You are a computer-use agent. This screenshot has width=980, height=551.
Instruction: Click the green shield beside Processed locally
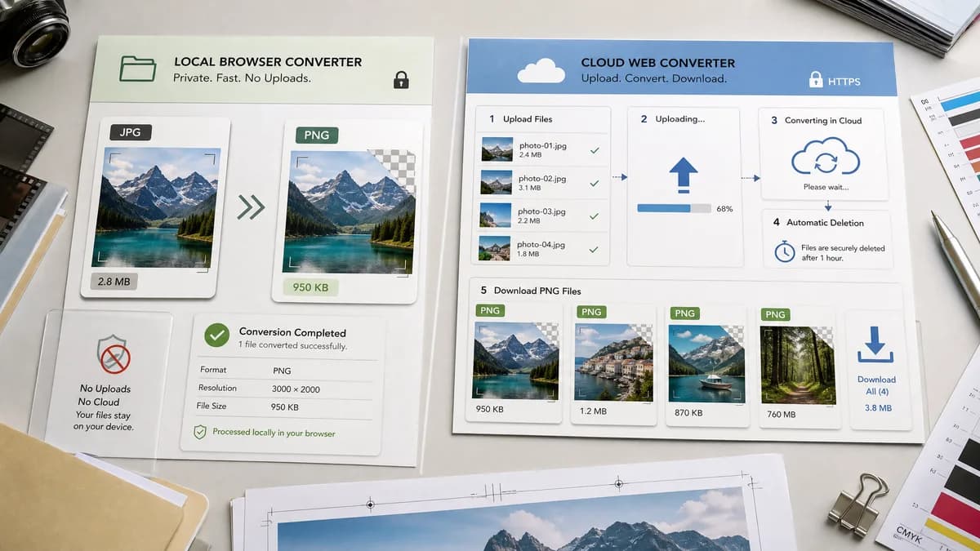(199, 432)
